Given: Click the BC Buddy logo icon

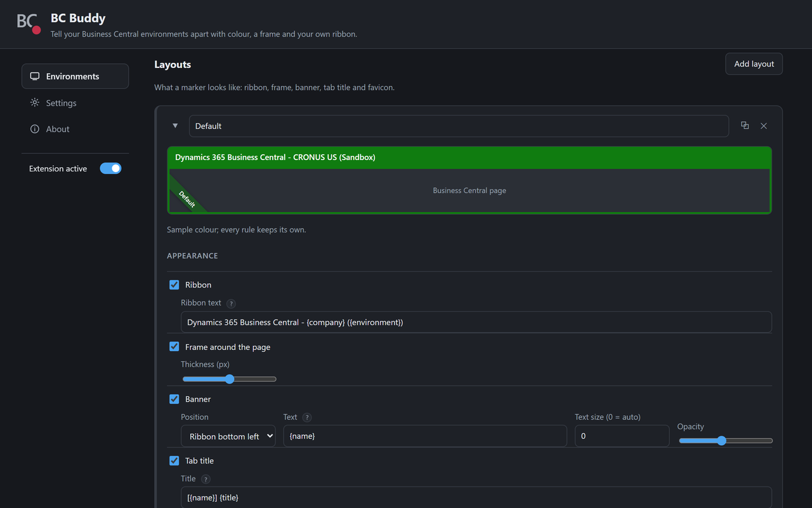Looking at the screenshot, I should pos(29,23).
